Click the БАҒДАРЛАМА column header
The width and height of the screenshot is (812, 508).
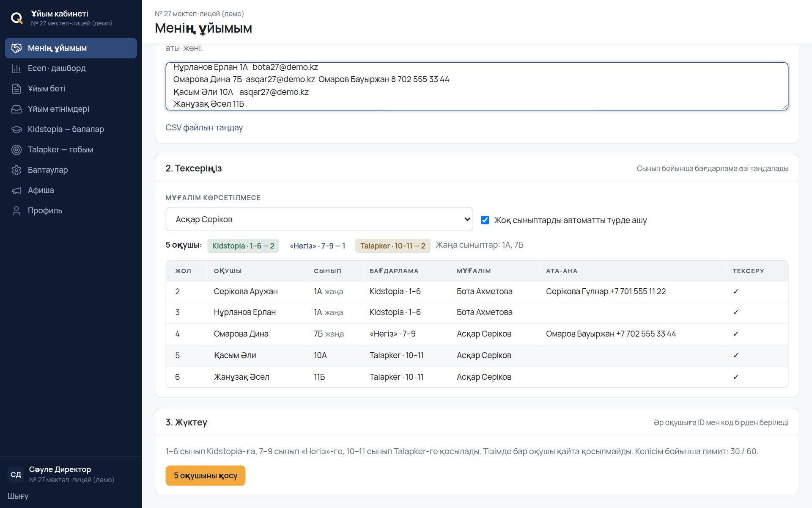[394, 271]
